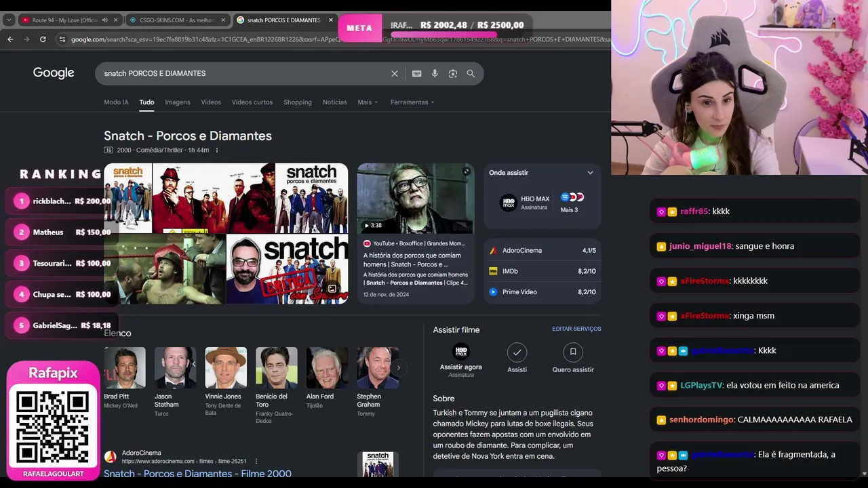Open the AdoroCinema rating row

(x=542, y=251)
